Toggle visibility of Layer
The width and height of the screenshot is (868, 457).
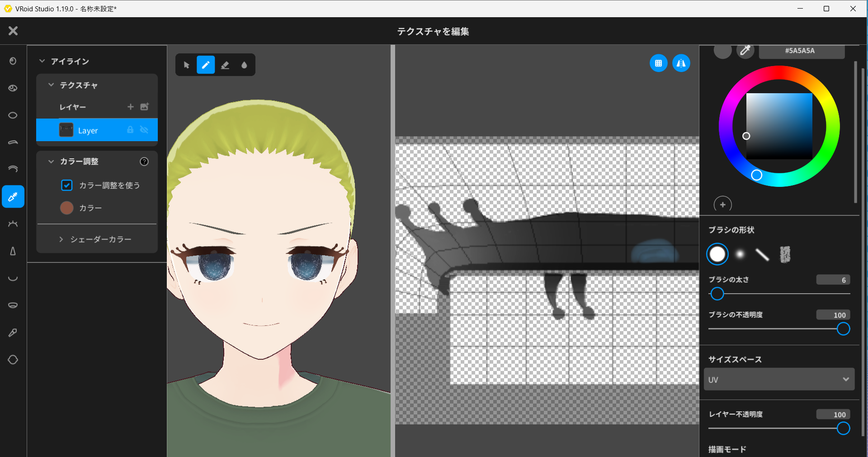144,130
